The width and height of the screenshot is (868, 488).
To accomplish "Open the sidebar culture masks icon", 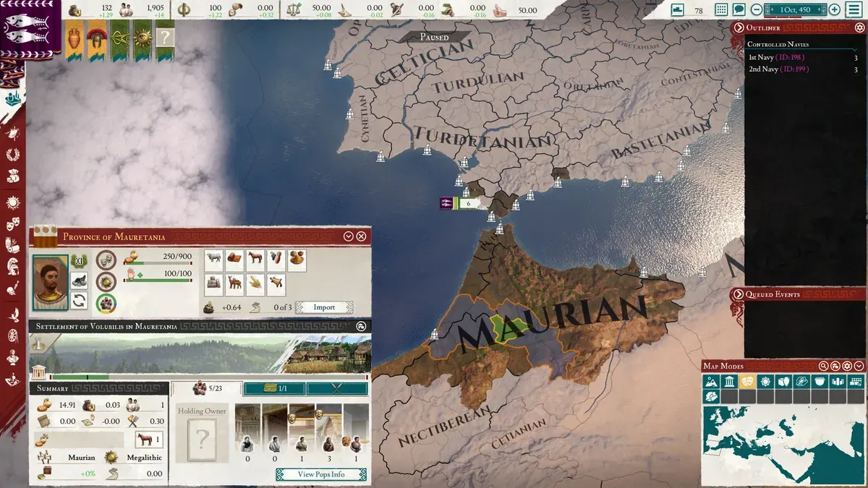I will click(x=12, y=223).
